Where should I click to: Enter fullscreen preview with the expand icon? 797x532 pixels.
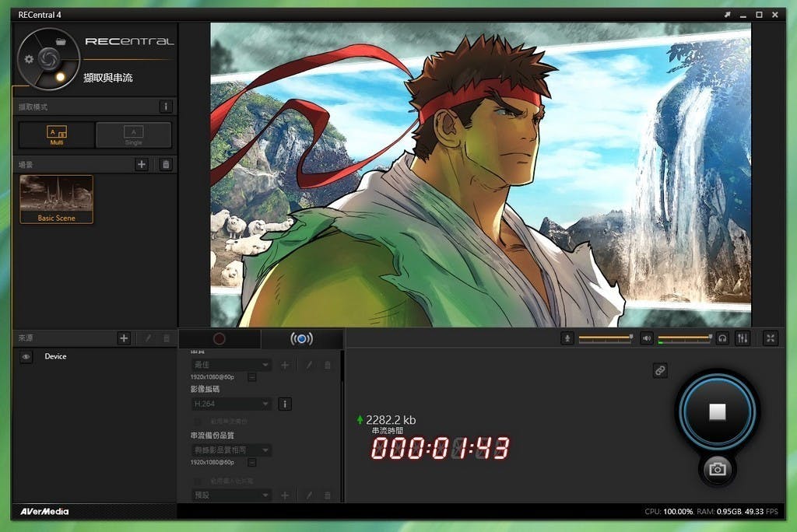click(770, 338)
